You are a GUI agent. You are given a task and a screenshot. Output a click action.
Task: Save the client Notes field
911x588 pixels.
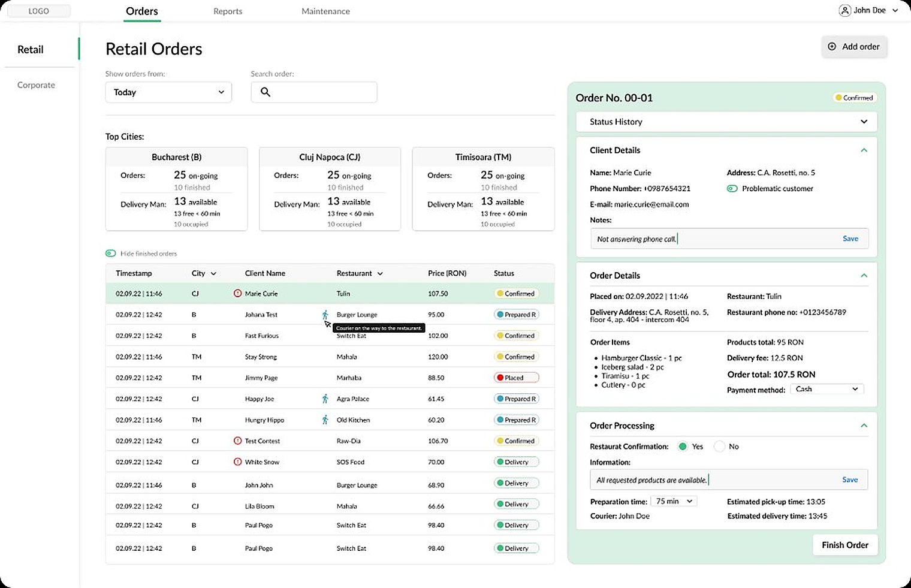tap(850, 239)
